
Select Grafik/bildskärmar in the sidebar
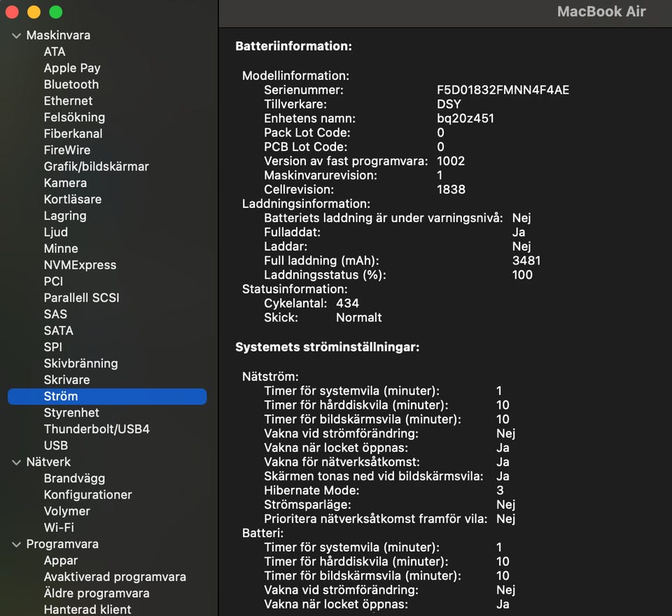[96, 167]
